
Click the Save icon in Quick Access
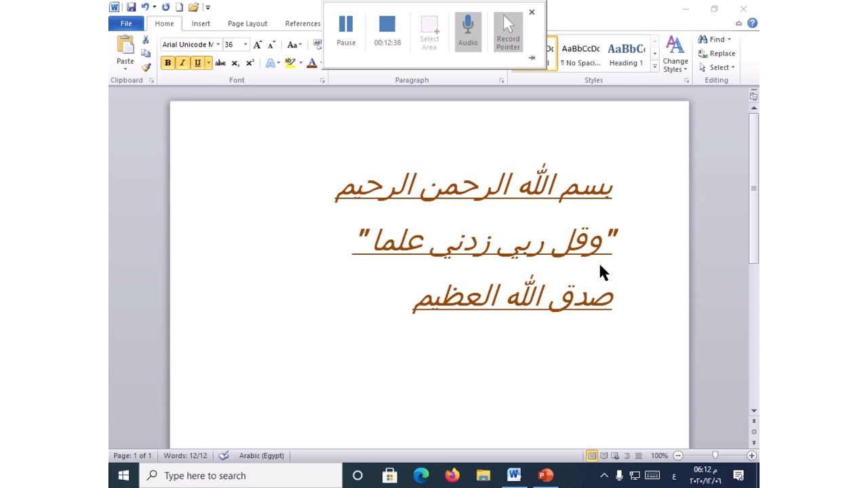click(131, 7)
